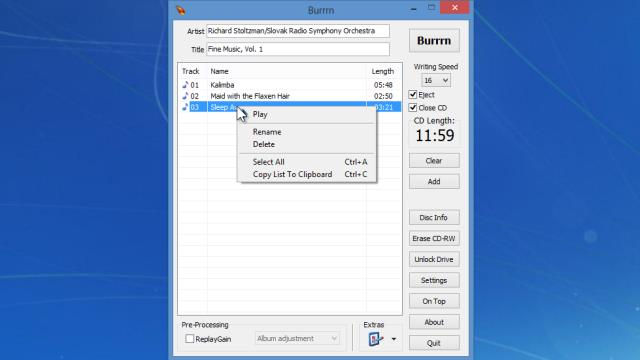Viewport: 640px width, 360px height.
Task: Click the music note icon for track 02
Action: coord(185,96)
